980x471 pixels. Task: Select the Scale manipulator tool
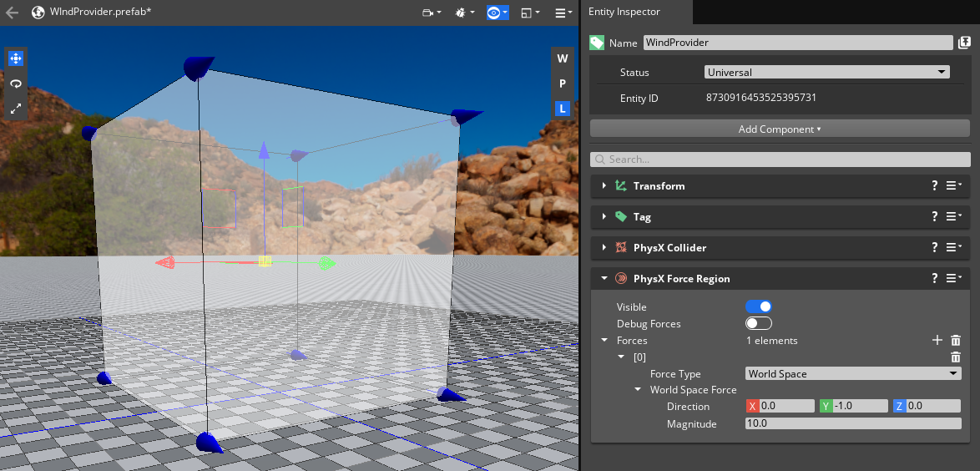(x=15, y=109)
